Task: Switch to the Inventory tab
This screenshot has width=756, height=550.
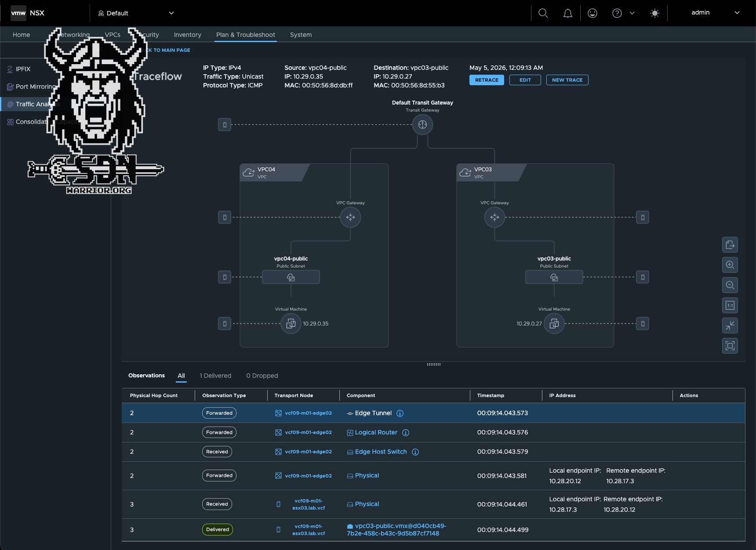Action: pyautogui.click(x=188, y=35)
